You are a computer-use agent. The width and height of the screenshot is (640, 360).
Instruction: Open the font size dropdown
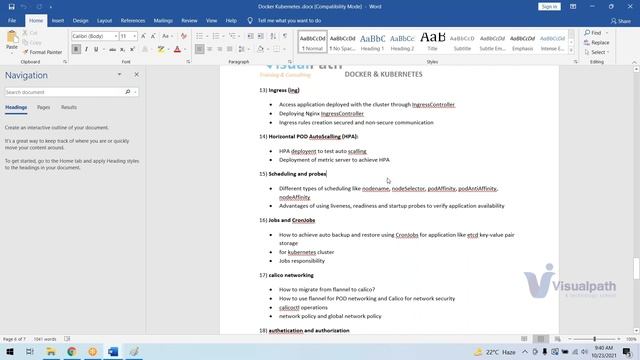click(x=134, y=36)
